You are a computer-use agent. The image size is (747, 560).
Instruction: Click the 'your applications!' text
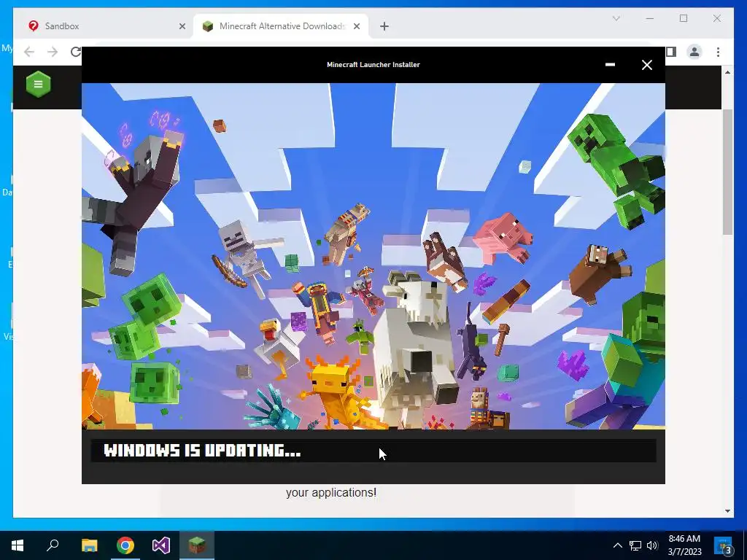(x=331, y=492)
